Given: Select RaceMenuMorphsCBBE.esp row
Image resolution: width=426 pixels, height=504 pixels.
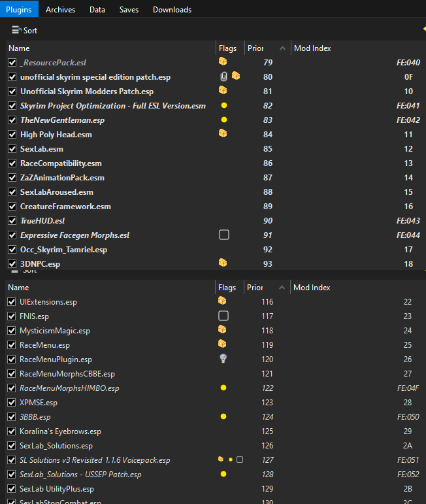Looking at the screenshot, I should pyautogui.click(x=215, y=374).
